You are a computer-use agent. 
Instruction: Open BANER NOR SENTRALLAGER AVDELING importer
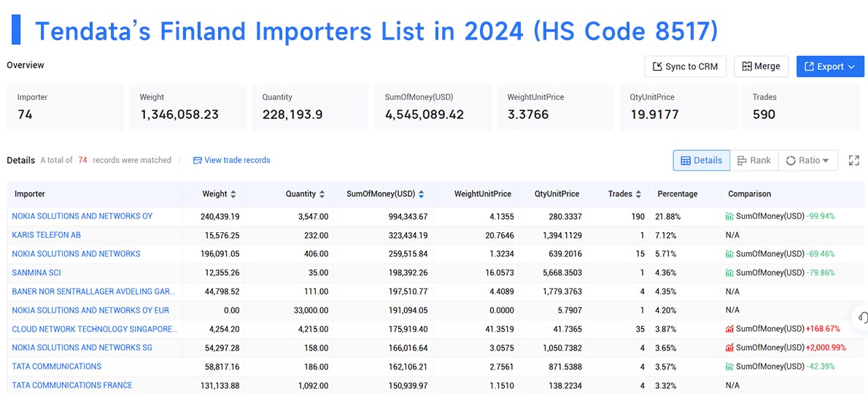93,291
